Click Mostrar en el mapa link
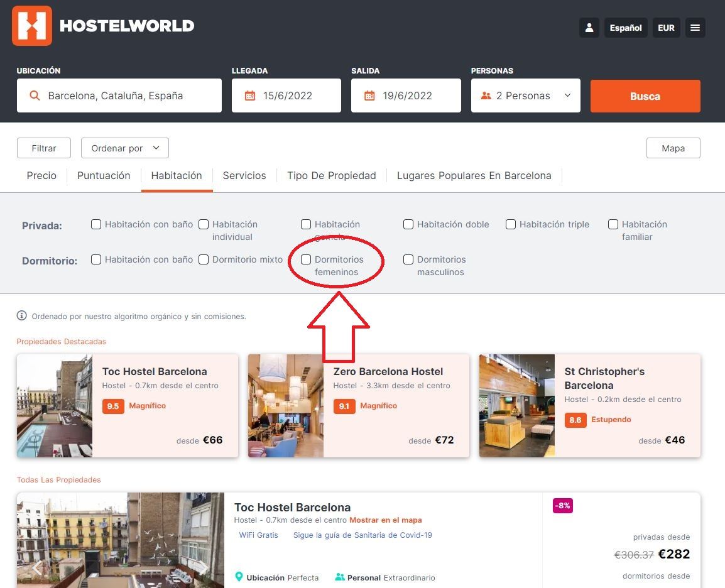 (386, 520)
